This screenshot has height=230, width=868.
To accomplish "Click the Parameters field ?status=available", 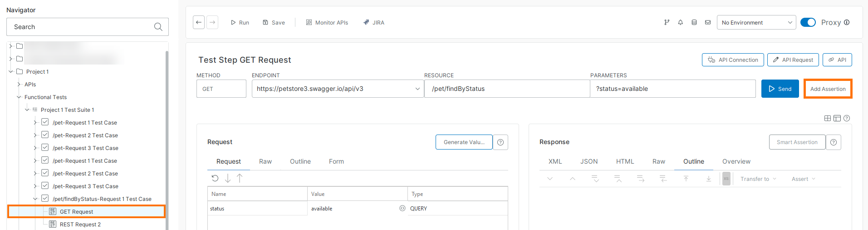I will [673, 89].
